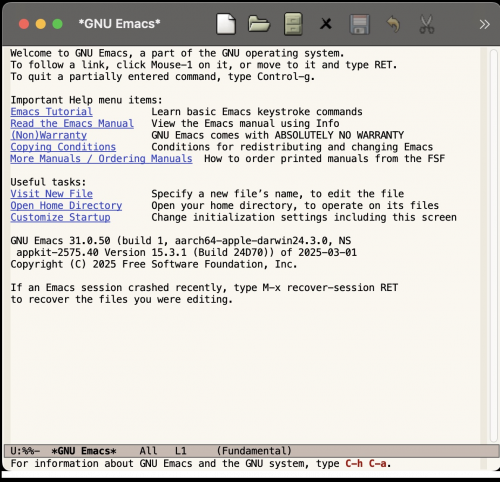
Task: Open the Copying Conditions link
Action: coord(63,147)
